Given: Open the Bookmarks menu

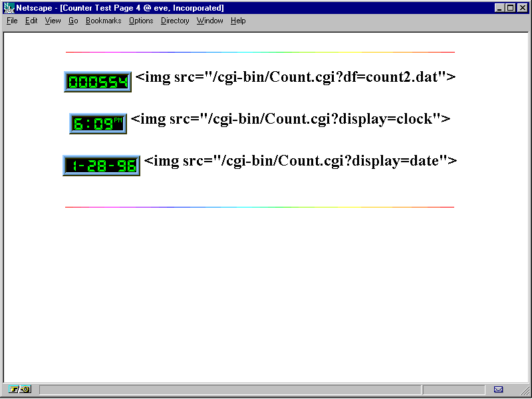Looking at the screenshot, I should [103, 21].
